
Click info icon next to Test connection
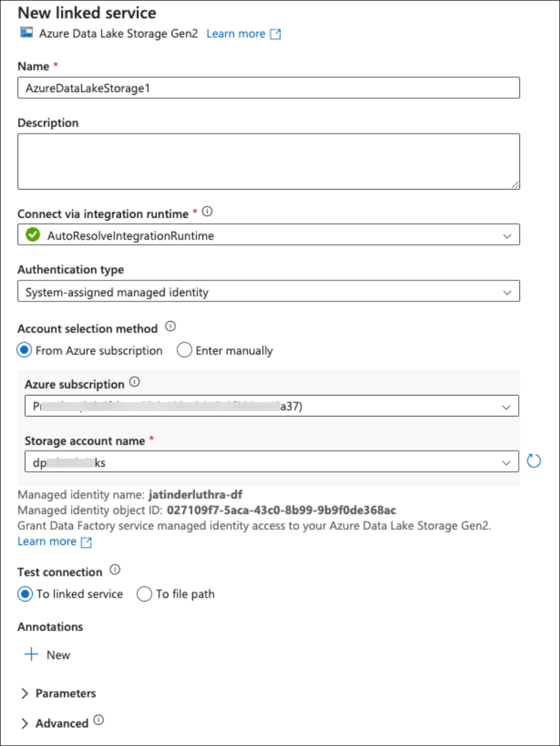point(115,569)
